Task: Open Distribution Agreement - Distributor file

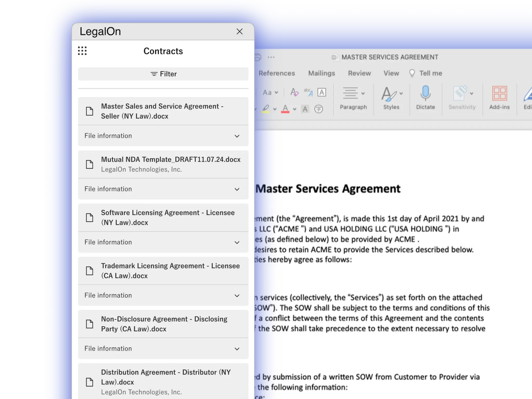Action: coord(163,381)
